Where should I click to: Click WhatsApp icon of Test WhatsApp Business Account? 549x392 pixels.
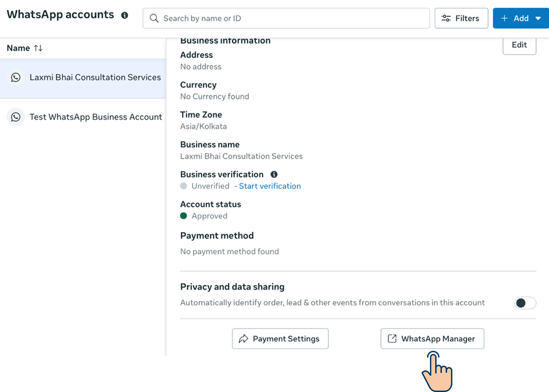pyautogui.click(x=16, y=117)
